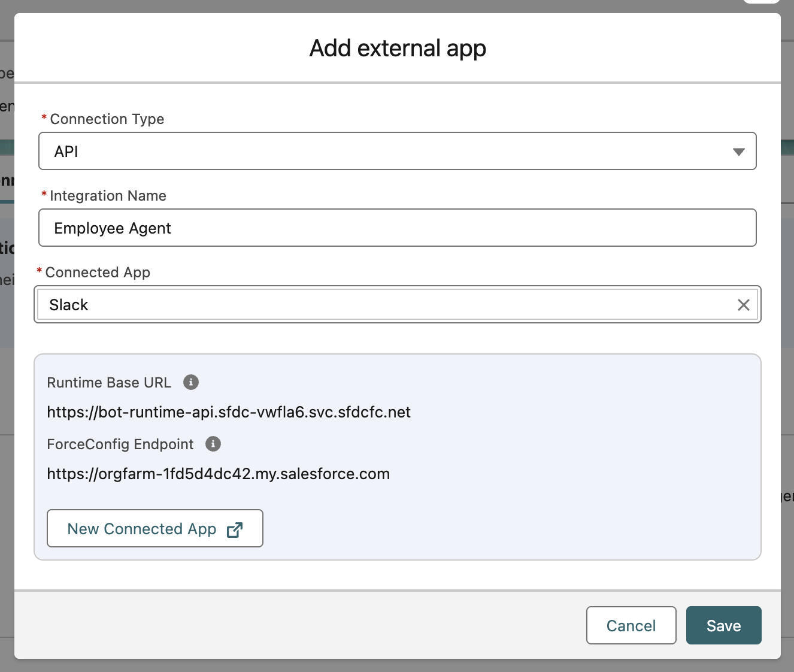Show the ForceConfig Endpoint info tooltip
This screenshot has height=672, width=794.
coord(213,444)
